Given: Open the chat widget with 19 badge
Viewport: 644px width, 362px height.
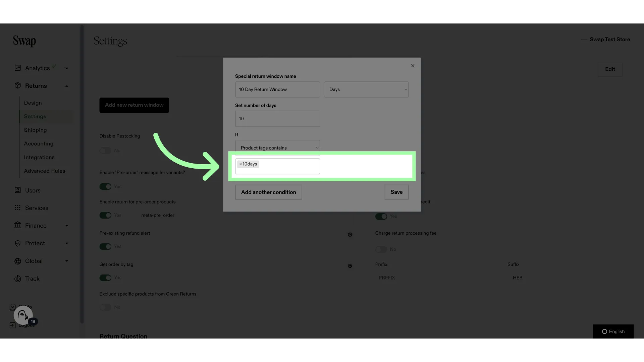Looking at the screenshot, I should [x=23, y=315].
